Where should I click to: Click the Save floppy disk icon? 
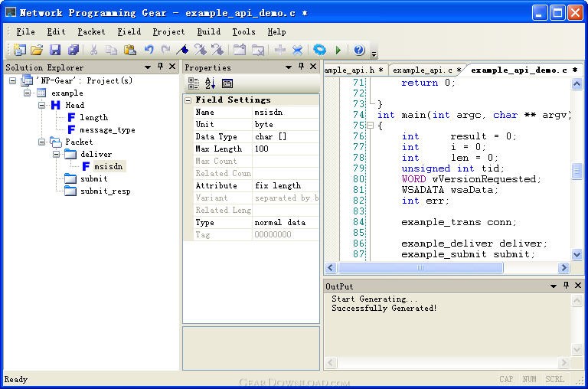(55, 50)
